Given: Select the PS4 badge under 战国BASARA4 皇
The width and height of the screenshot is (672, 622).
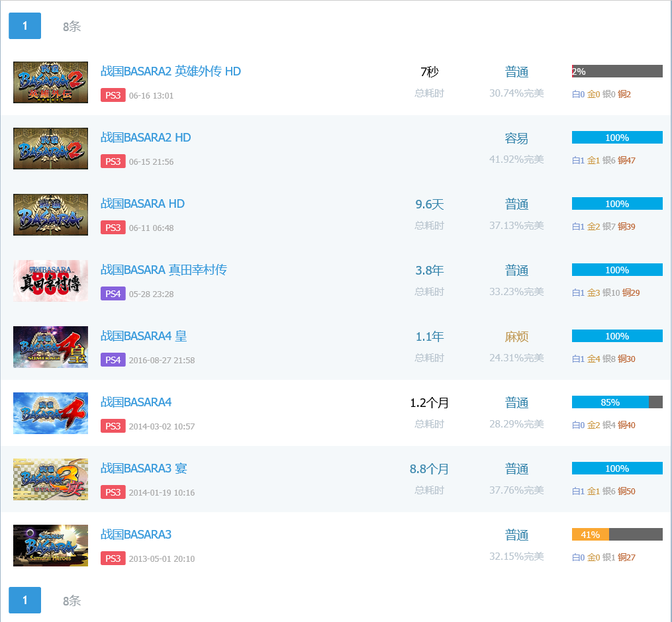Looking at the screenshot, I should 113,360.
